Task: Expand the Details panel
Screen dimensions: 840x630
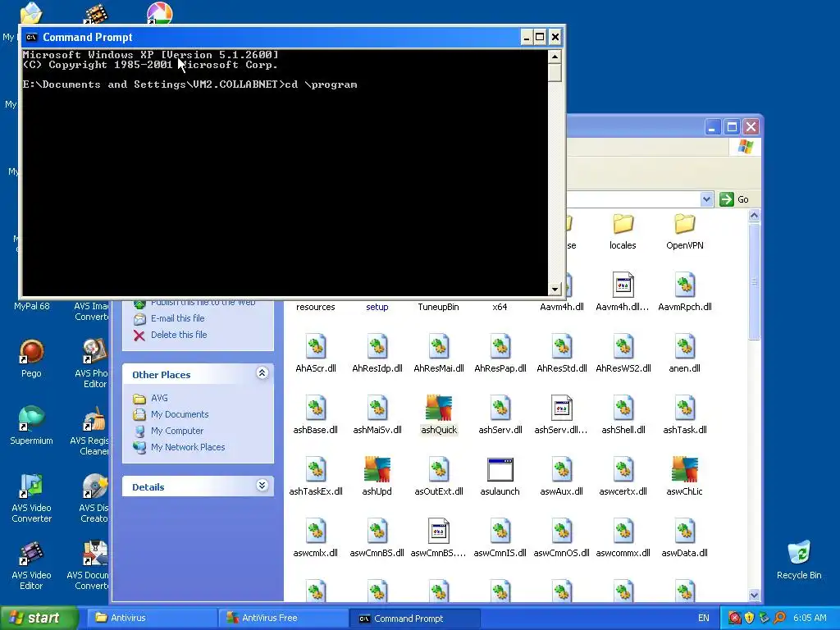Action: coord(262,486)
